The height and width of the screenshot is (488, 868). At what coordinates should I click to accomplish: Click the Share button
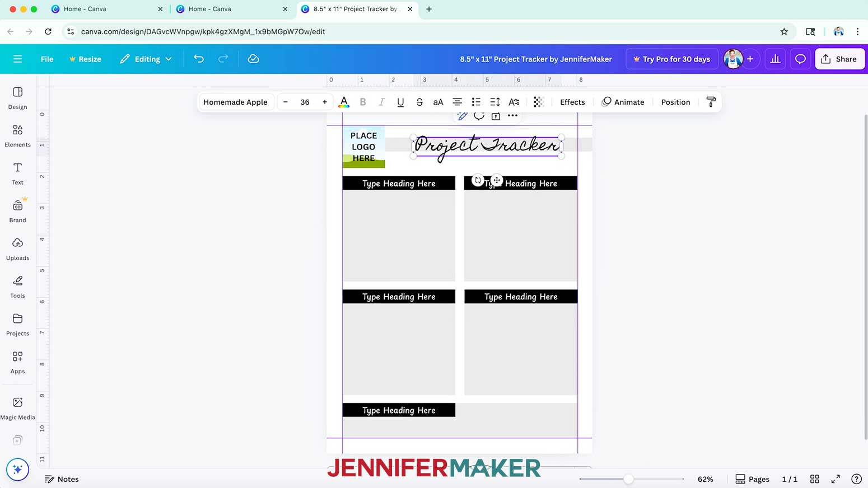pyautogui.click(x=839, y=59)
